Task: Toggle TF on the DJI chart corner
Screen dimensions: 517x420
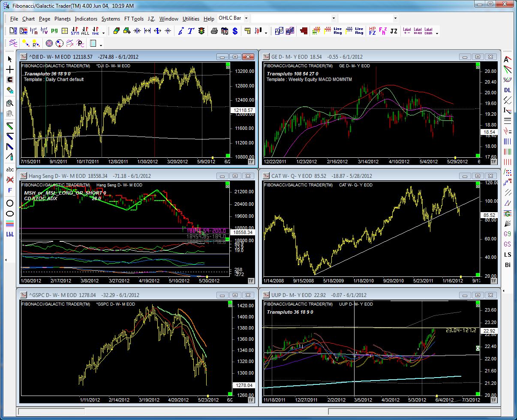Action: point(251,162)
